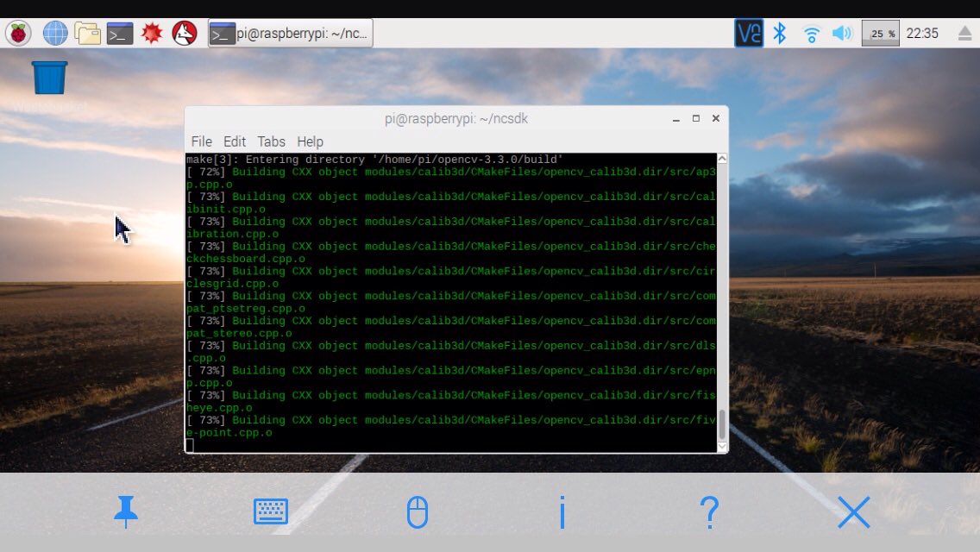Click the terminal window title pi@raspberrypi: ~/ncsdk
The height and width of the screenshot is (552, 980).
(x=456, y=119)
